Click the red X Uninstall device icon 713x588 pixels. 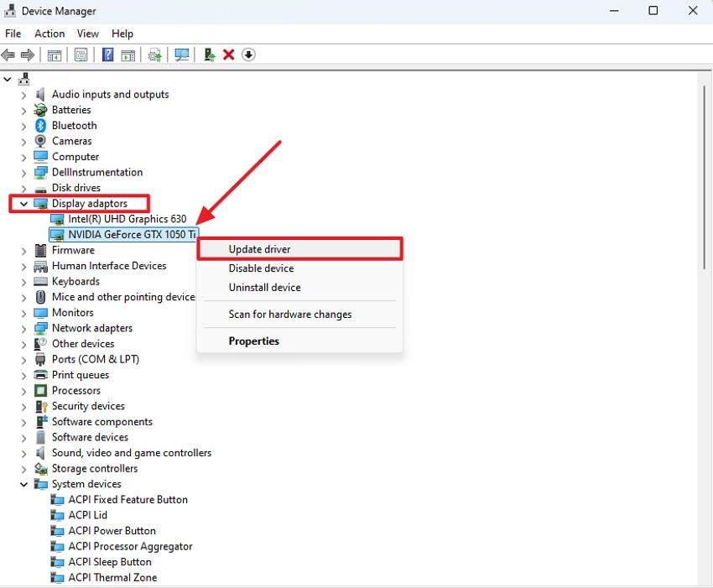click(229, 55)
